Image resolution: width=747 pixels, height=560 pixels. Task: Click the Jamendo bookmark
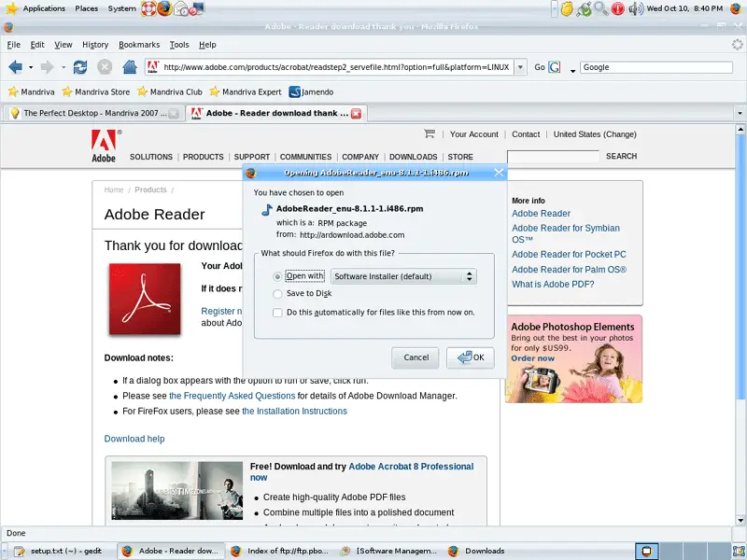(311, 91)
